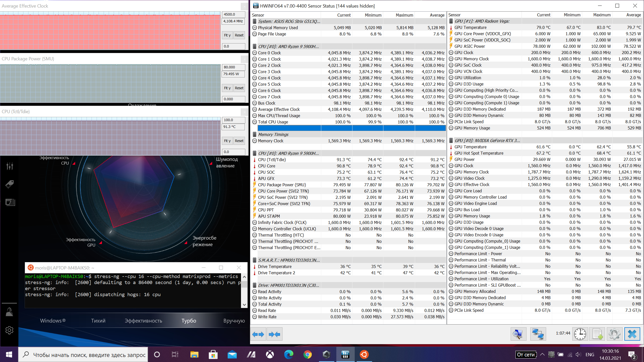Click Fit y in CPU (Tctl/Tdie) graph

[x=227, y=141]
